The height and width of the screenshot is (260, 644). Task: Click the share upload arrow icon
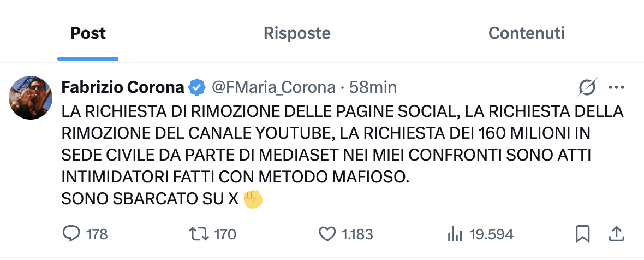(x=616, y=234)
